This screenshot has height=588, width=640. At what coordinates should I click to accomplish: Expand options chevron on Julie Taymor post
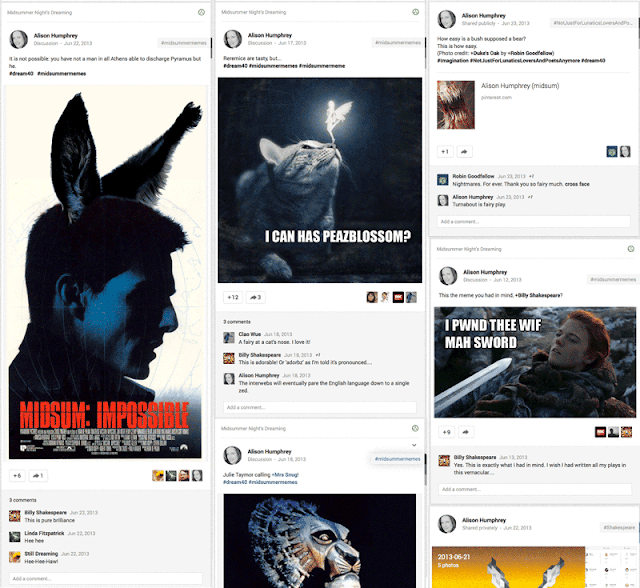coord(414,445)
